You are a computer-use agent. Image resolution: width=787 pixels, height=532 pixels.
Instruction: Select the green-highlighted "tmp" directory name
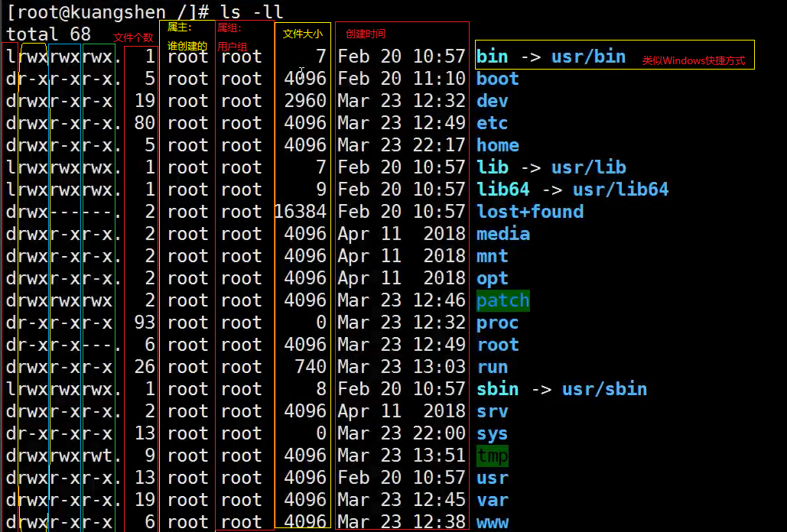click(493, 456)
